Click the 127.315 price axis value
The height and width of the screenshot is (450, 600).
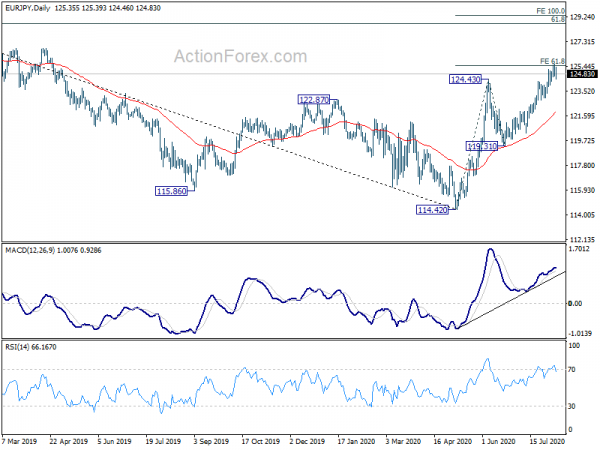582,42
